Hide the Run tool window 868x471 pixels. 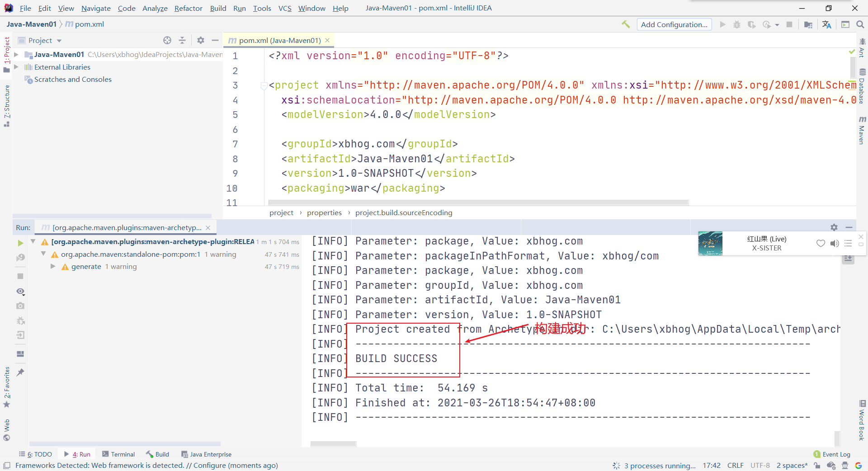click(849, 227)
